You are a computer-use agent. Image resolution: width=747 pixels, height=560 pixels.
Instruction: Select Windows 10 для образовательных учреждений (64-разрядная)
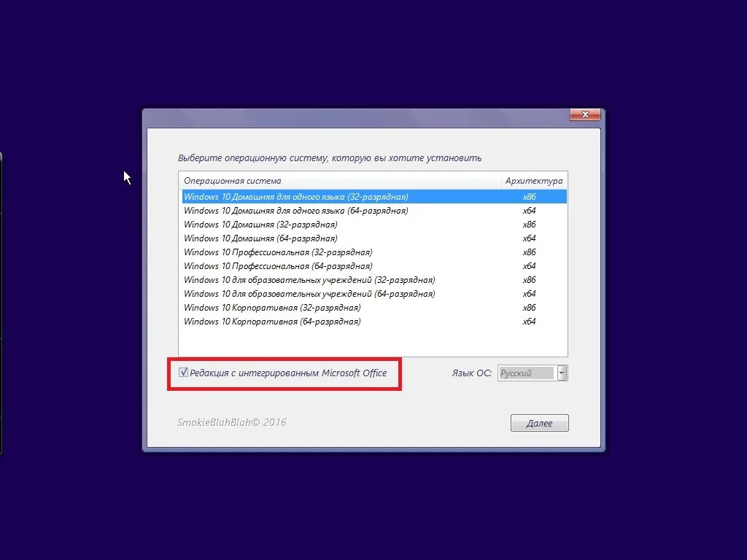pyautogui.click(x=374, y=293)
